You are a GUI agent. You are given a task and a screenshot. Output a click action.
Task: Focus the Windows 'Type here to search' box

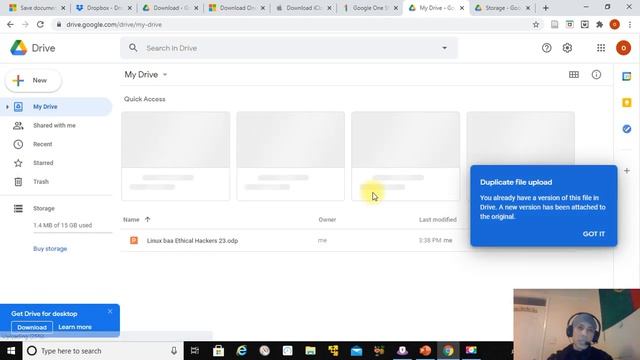[102, 351]
